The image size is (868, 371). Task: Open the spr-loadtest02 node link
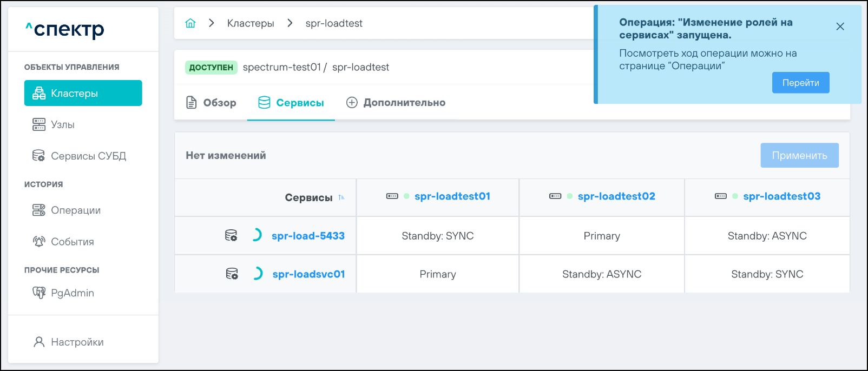pos(616,196)
